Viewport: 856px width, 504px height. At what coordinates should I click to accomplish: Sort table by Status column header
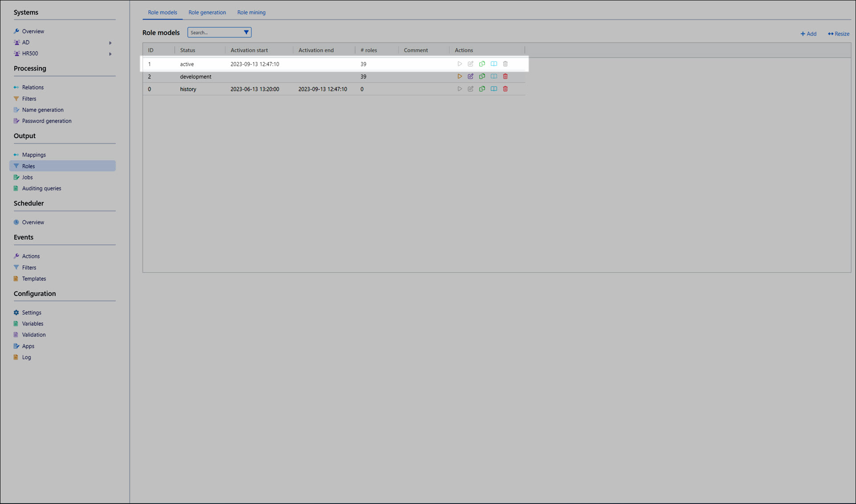[x=188, y=50]
